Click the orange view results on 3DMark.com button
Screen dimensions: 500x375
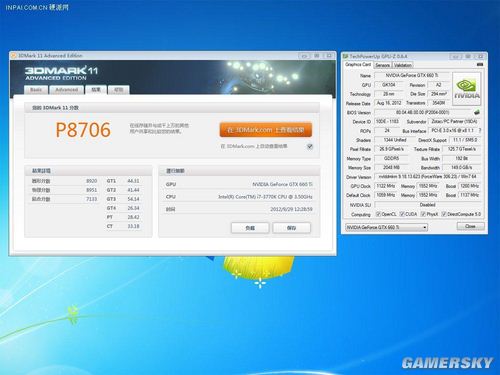[x=266, y=130]
